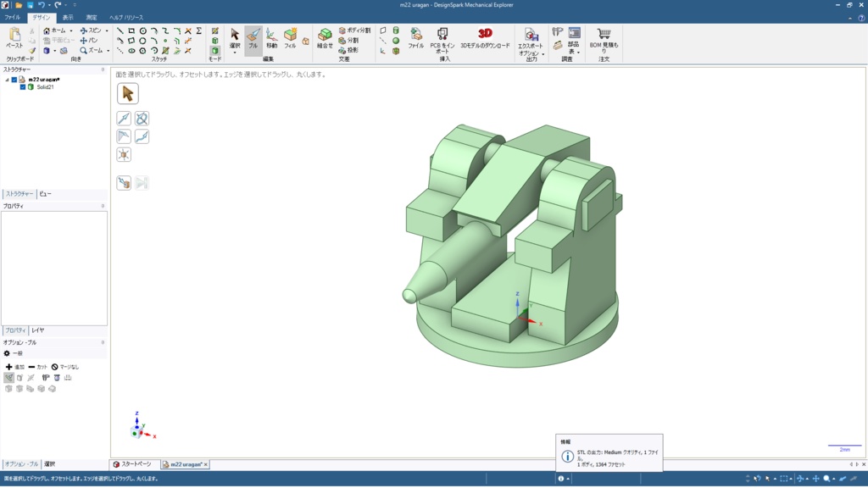Click the Project (投影) tool

pos(348,50)
